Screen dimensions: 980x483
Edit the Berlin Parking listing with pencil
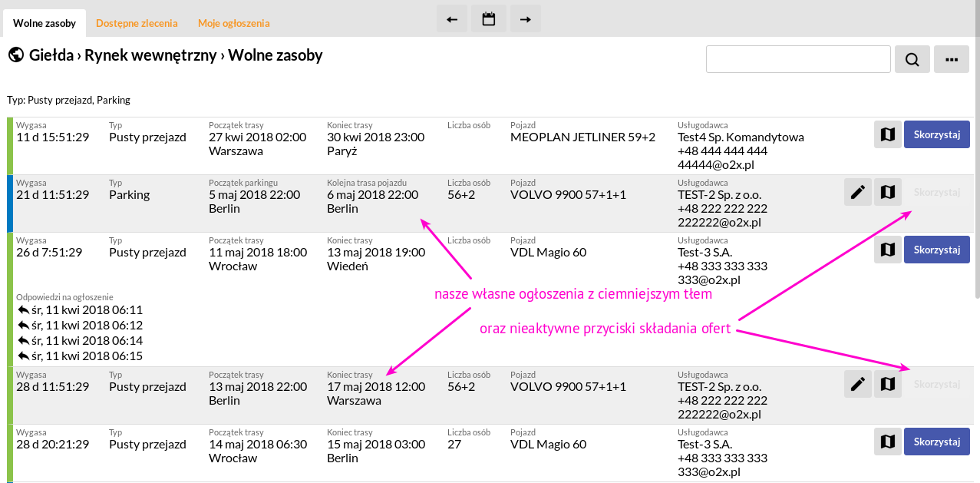[858, 192]
